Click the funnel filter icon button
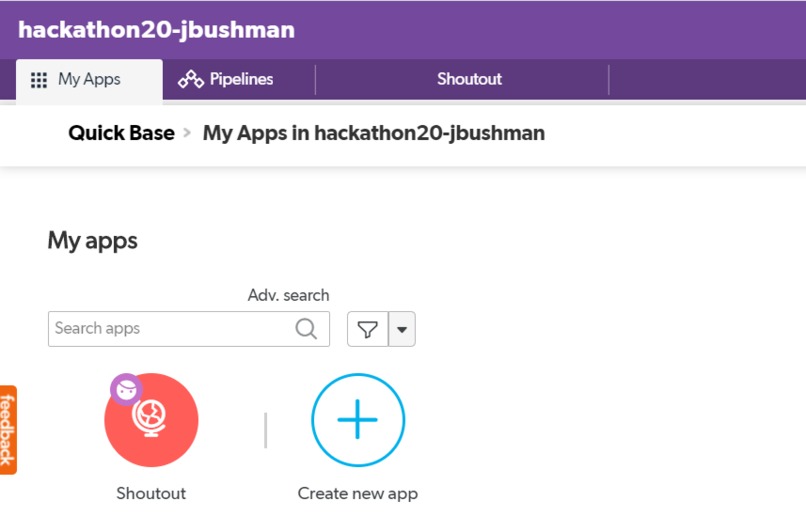 click(368, 329)
